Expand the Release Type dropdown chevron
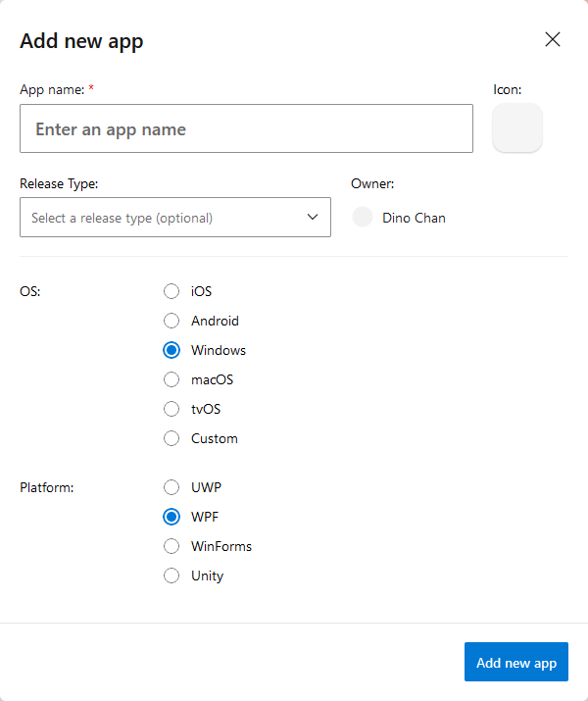This screenshot has width=588, height=701. pos(313,217)
